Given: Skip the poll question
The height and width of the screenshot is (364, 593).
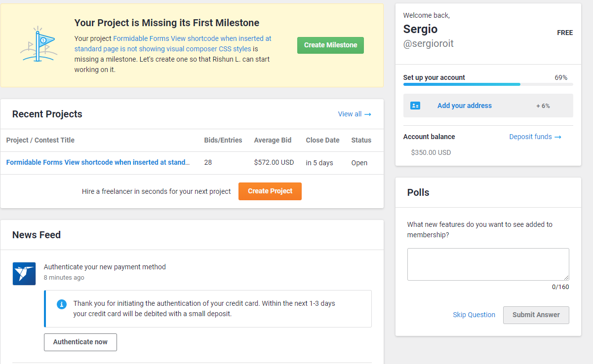Looking at the screenshot, I should click(474, 315).
